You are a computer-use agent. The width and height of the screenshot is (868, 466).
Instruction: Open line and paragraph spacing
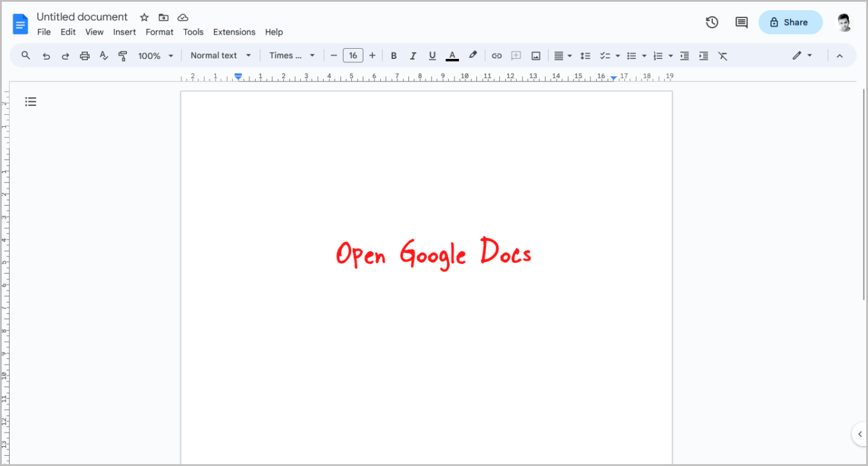pos(585,56)
